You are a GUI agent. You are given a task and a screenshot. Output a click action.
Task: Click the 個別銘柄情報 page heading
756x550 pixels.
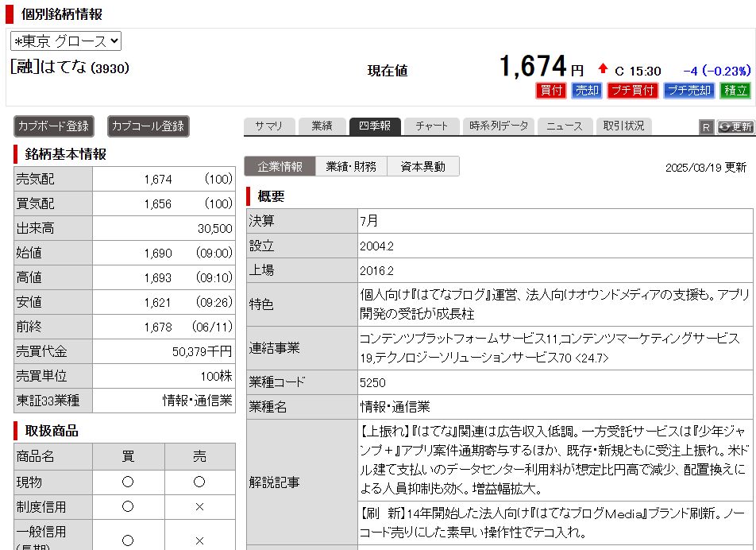tap(62, 14)
